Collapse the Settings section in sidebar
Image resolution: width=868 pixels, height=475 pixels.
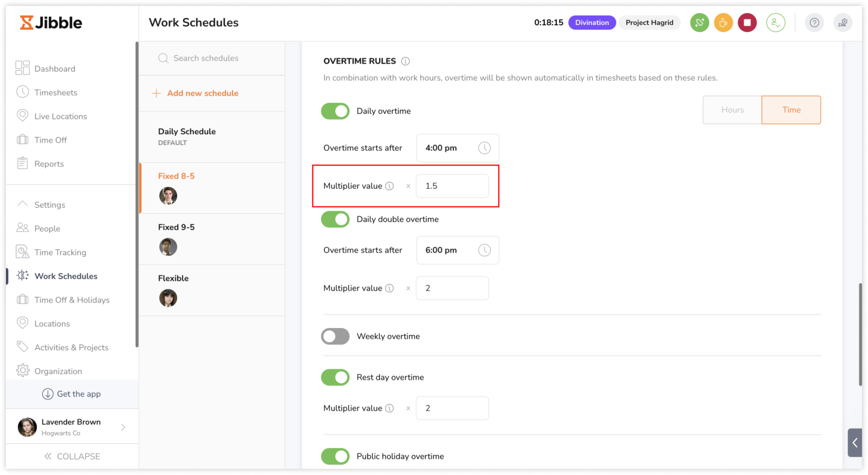pos(22,204)
